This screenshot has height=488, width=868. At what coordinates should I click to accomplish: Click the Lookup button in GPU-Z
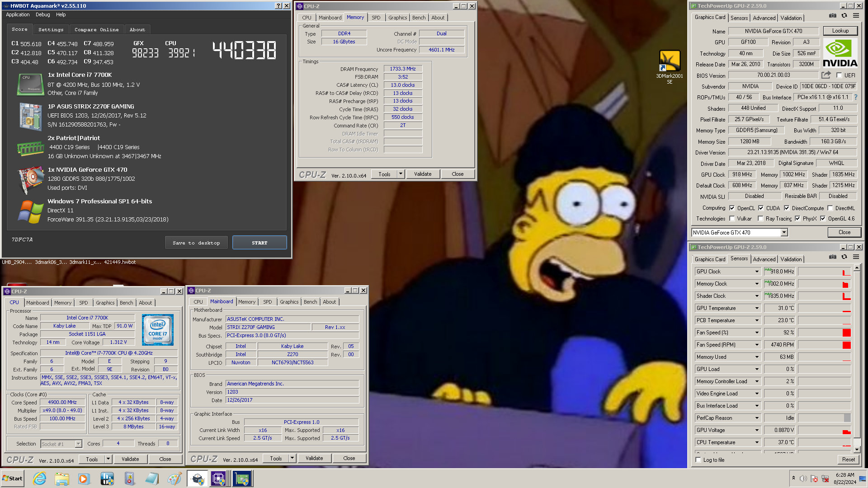(x=840, y=31)
